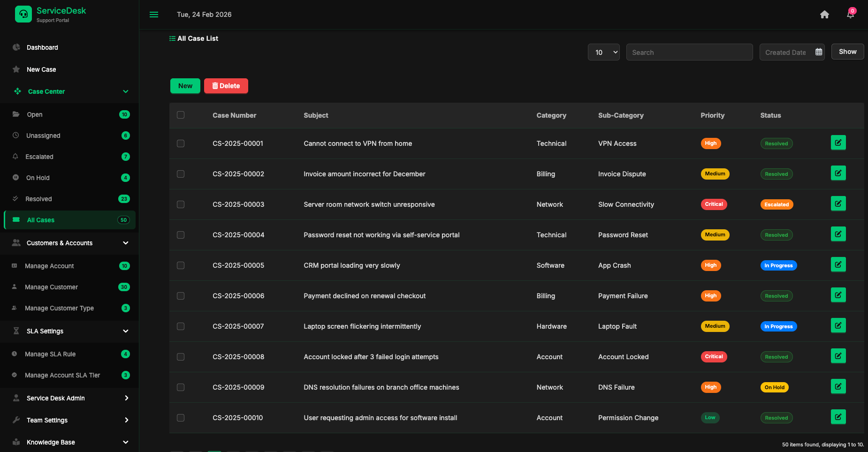Check the select-all checkbox in table header
The image size is (868, 452).
pos(181,115)
